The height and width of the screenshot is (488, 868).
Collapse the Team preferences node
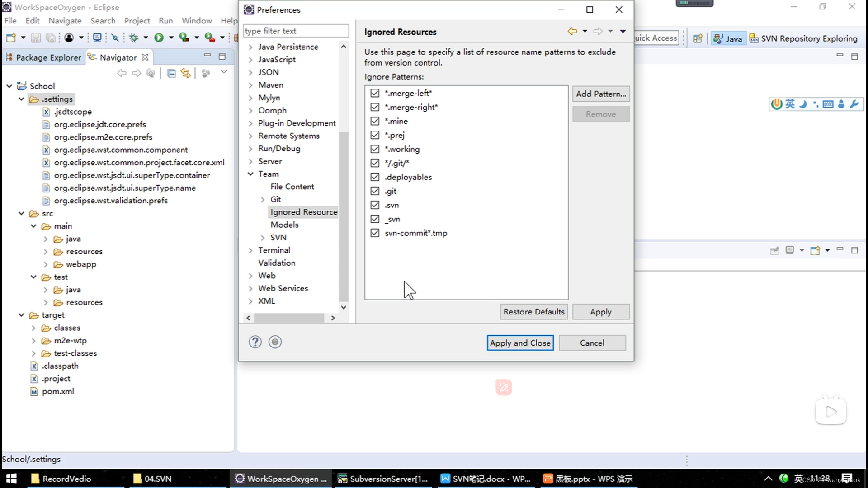[x=250, y=174]
